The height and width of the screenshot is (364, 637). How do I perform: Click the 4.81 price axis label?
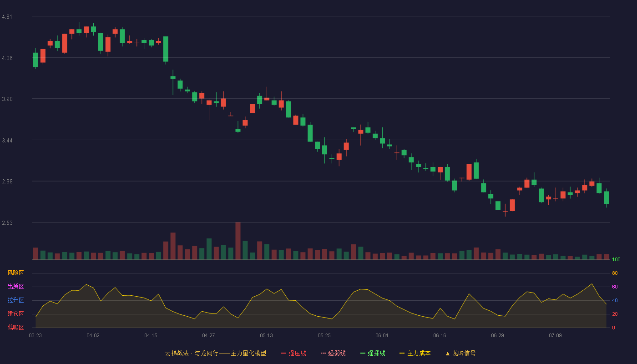pos(7,17)
